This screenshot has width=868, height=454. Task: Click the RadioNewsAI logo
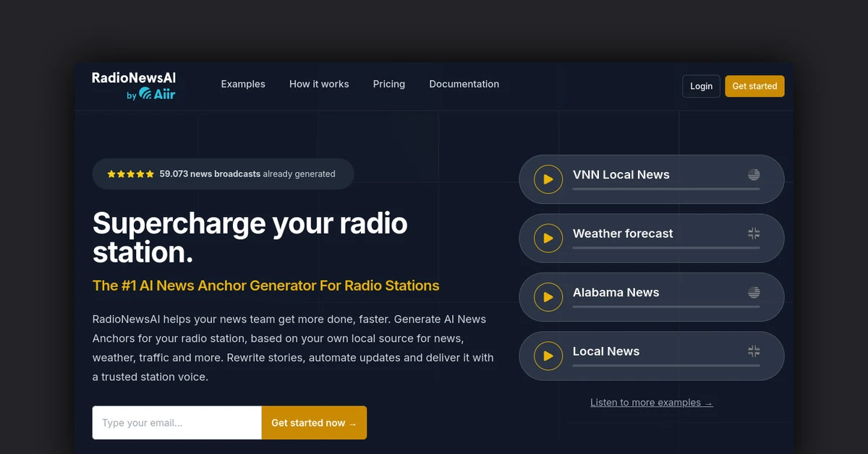(134, 80)
